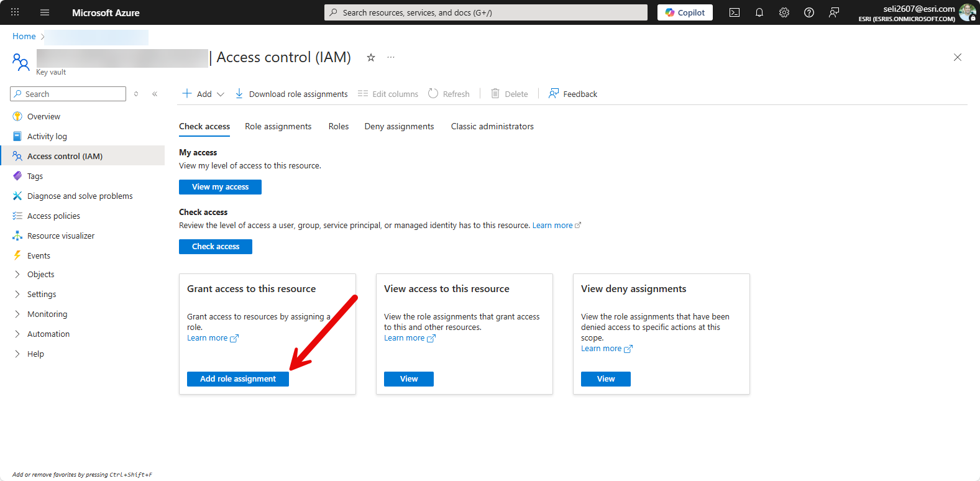980x481 pixels.
Task: Favorite this page with the star icon
Action: coord(371,57)
